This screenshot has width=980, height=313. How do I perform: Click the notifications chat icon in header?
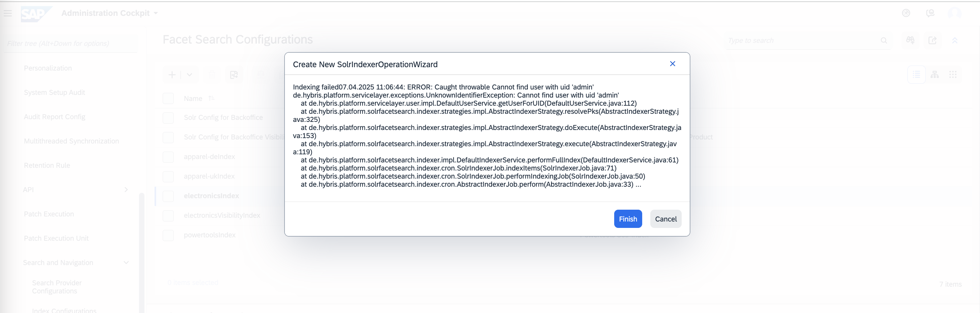tap(930, 13)
